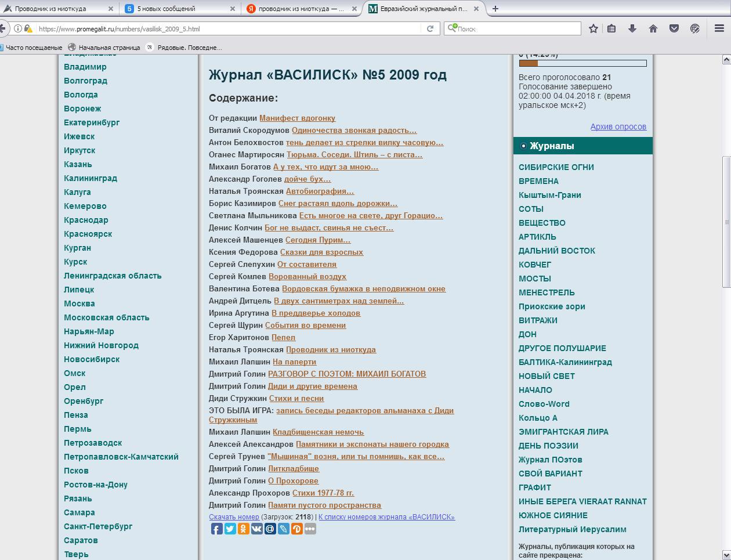Open 'Литкладбище' article link
The height and width of the screenshot is (560, 731).
click(x=294, y=468)
